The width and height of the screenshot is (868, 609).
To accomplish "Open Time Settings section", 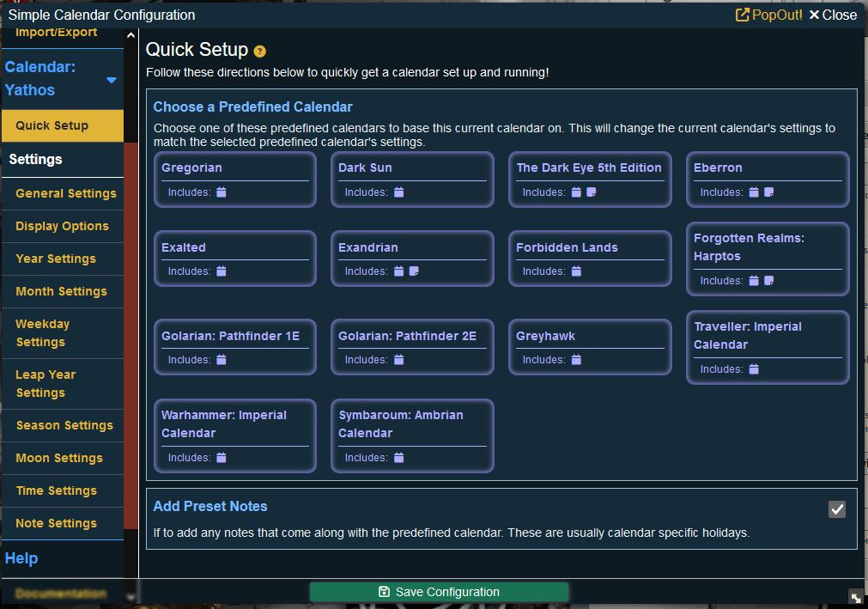I will [x=63, y=490].
